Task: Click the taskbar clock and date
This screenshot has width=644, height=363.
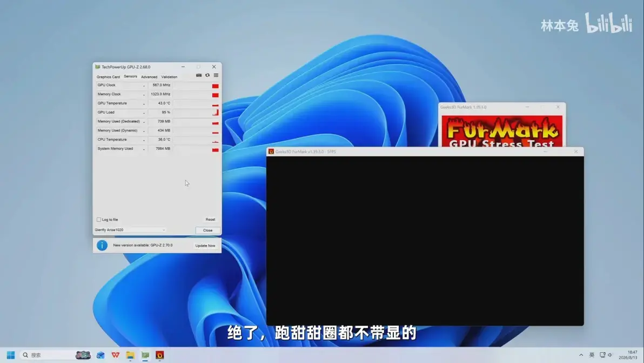Action: coord(628,355)
